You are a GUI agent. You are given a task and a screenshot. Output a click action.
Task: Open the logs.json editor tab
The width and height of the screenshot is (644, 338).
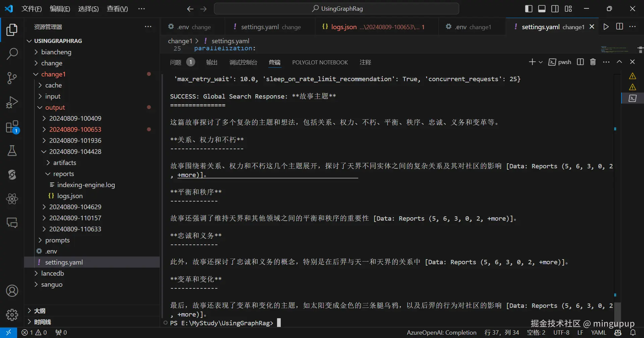377,27
